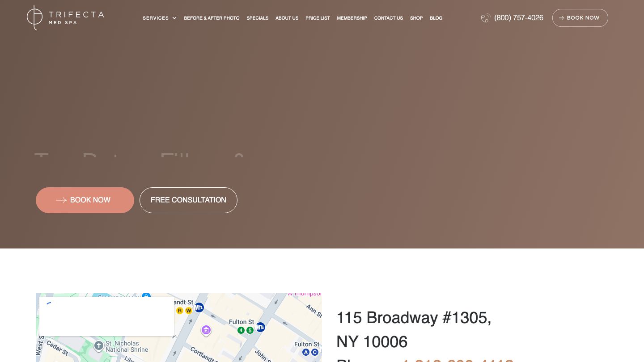Click the Trifecta Med Spa logo
644x362 pixels.
(65, 18)
